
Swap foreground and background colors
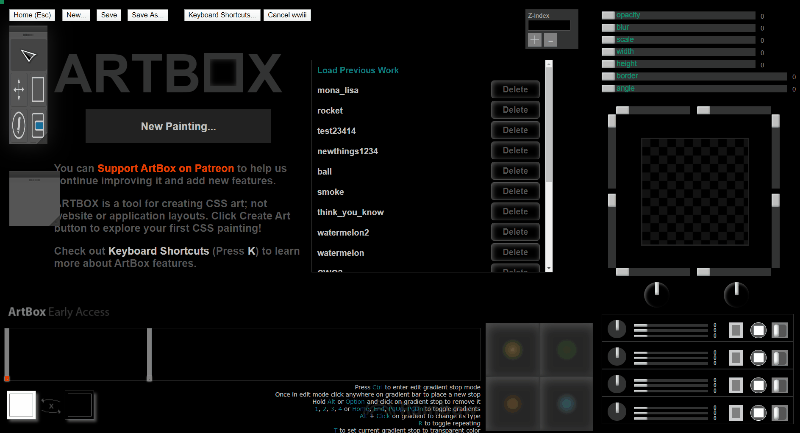click(51, 406)
